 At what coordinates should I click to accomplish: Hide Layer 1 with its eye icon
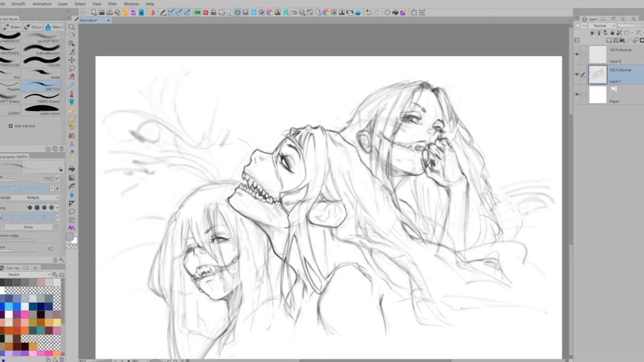pos(577,74)
